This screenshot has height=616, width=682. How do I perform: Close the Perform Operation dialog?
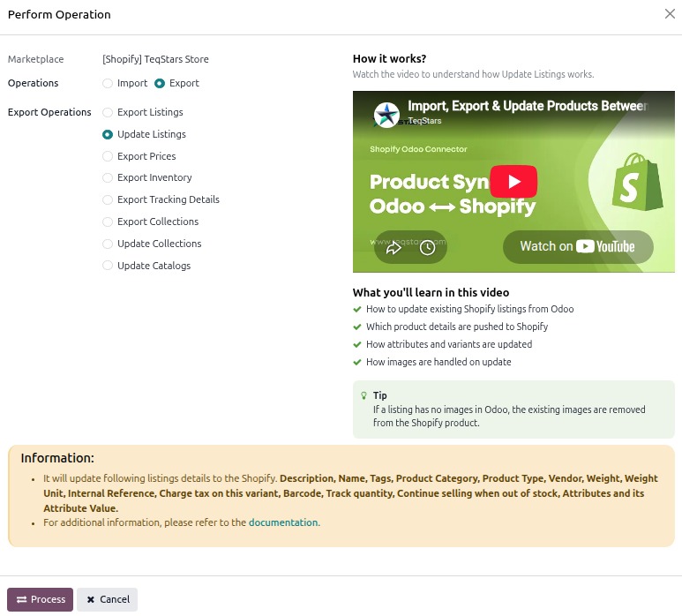pos(670,14)
